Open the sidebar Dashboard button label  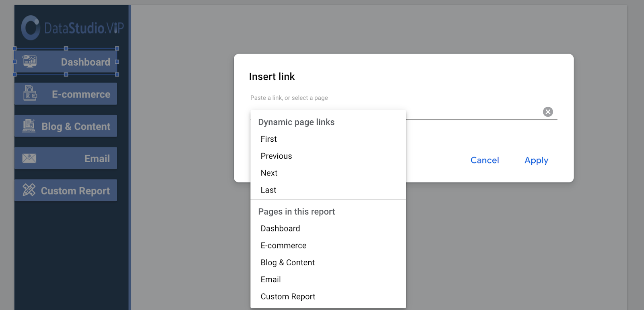85,62
